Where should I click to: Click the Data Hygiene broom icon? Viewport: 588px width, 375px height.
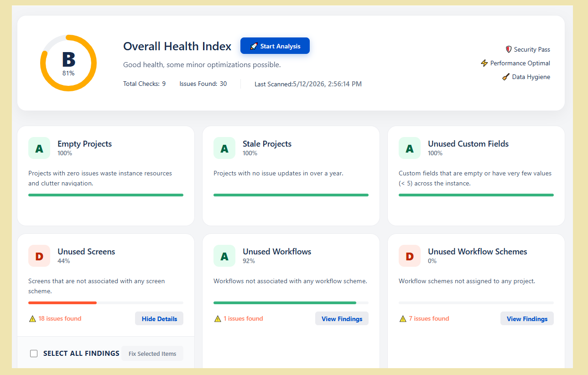pos(506,77)
